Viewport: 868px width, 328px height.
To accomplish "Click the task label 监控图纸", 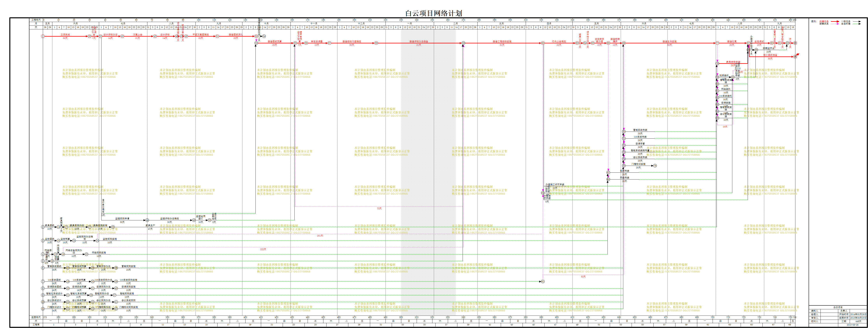I will 49,239.
